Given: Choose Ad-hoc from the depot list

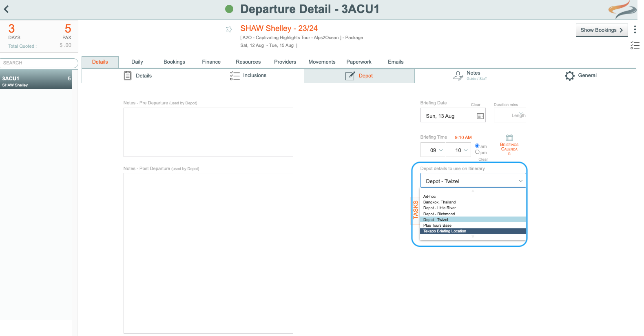Looking at the screenshot, I should pyautogui.click(x=473, y=197).
